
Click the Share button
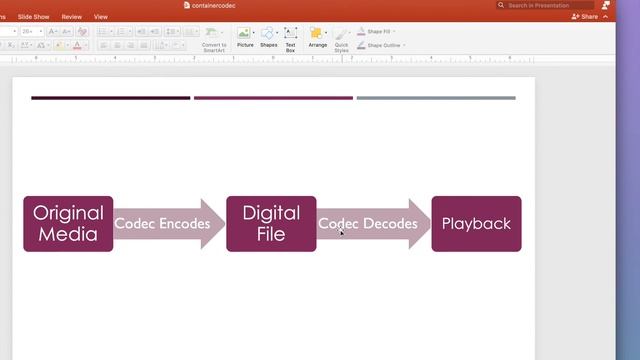[585, 17]
